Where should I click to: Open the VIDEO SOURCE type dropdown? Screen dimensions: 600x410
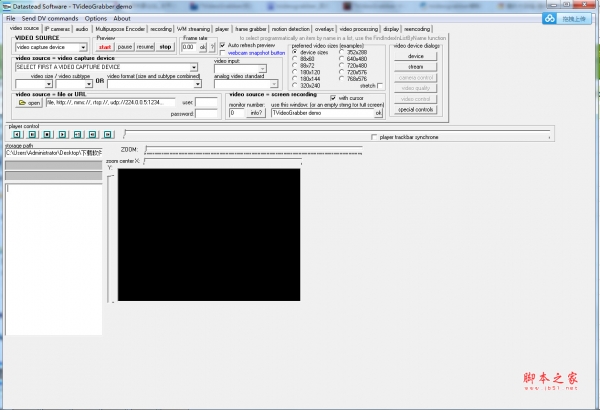[x=83, y=47]
